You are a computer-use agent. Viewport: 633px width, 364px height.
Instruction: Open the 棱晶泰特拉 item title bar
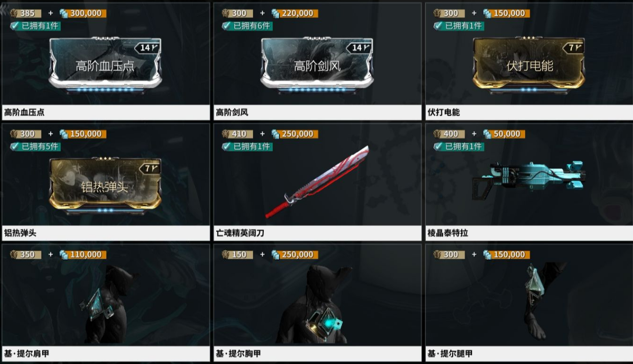coord(529,233)
